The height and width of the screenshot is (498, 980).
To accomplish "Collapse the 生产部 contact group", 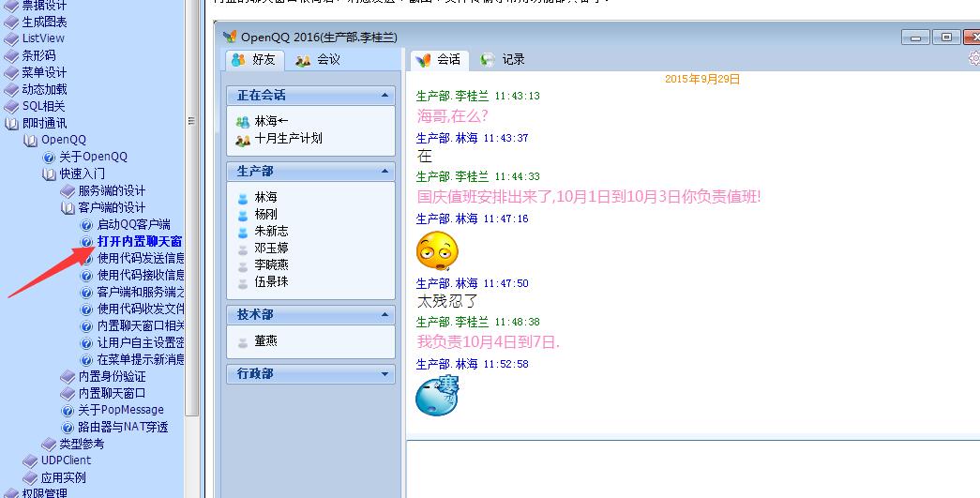I will click(384, 172).
